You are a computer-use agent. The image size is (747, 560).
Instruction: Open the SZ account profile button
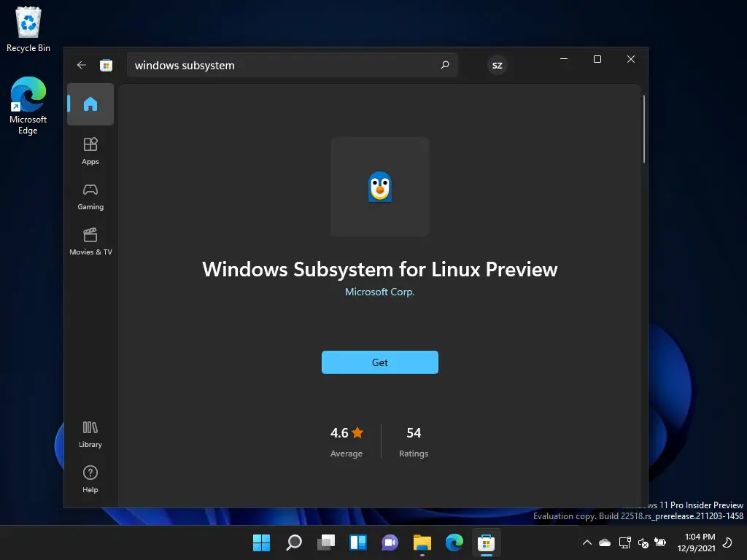(x=497, y=65)
